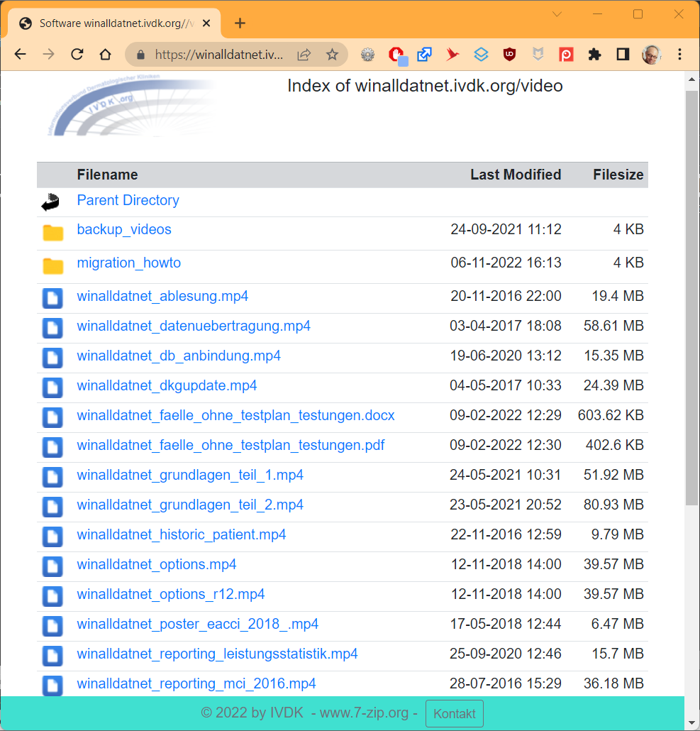Open the Extensions puzzle menu
The width and height of the screenshot is (700, 731).
594,55
